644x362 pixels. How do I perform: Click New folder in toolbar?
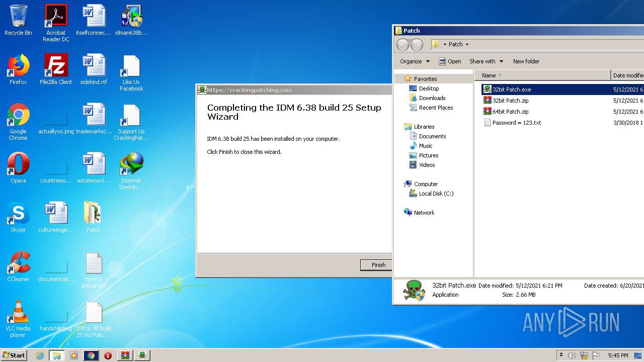(526, 61)
